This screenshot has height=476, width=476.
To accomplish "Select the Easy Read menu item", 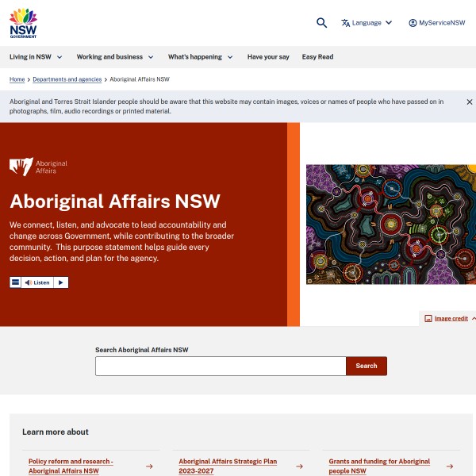I will pyautogui.click(x=317, y=57).
